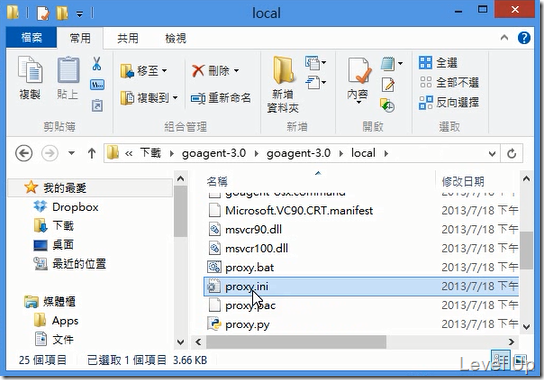The width and height of the screenshot is (544, 380).
Task: Sort by the Name (名稱) column header
Action: click(x=217, y=181)
